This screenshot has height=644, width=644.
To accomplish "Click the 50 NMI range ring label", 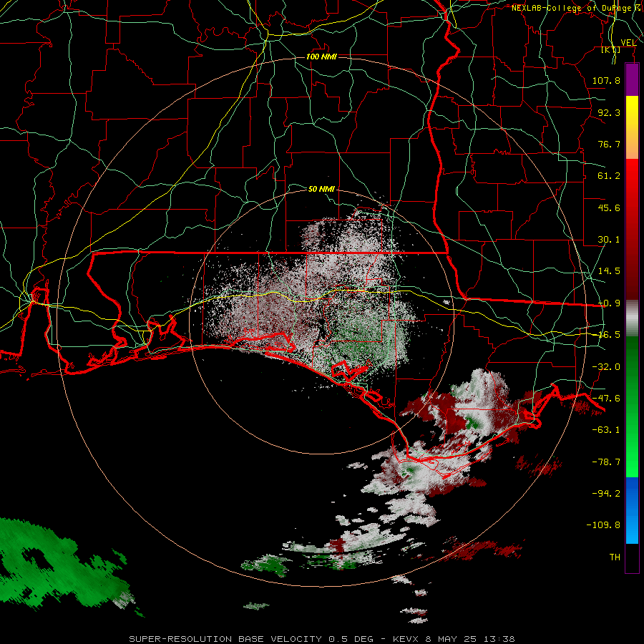I will pos(321,190).
